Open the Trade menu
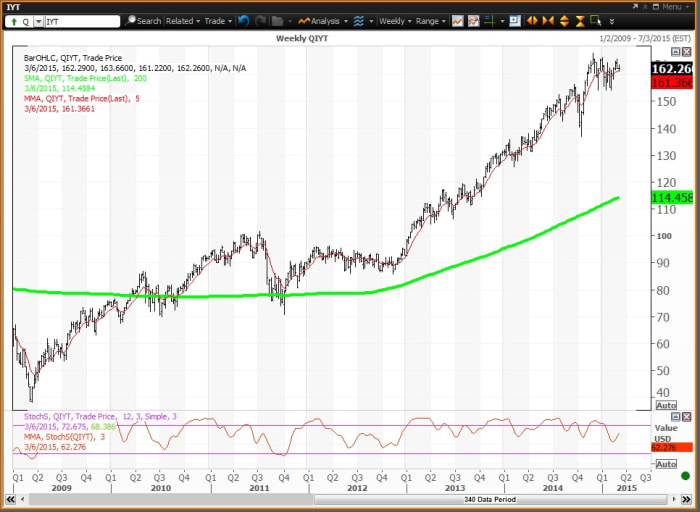 [x=217, y=20]
